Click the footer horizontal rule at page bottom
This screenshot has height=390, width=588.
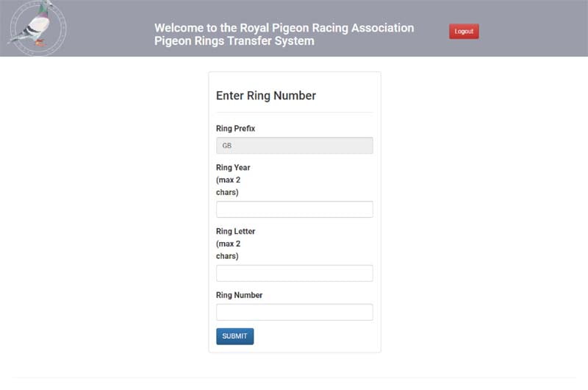point(294,377)
